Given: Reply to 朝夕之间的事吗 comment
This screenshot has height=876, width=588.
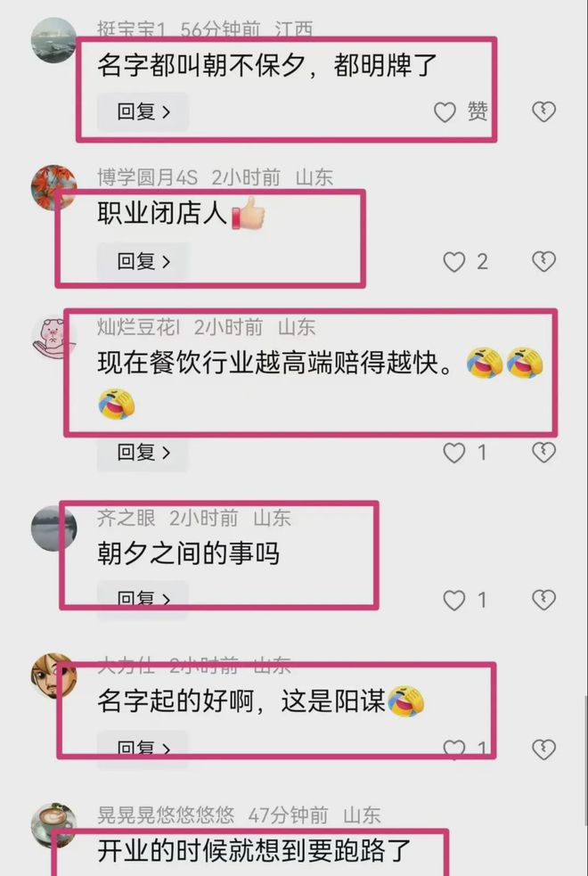Looking at the screenshot, I should (143, 600).
